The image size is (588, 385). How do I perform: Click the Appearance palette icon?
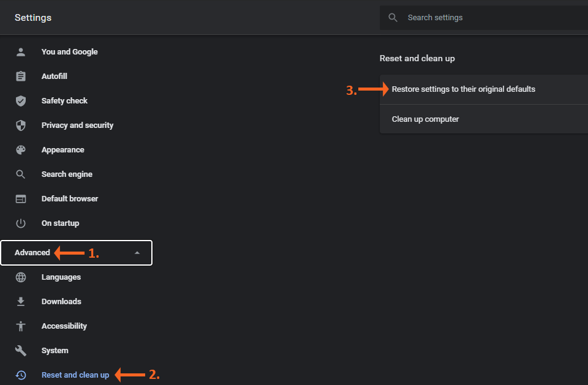tap(21, 149)
